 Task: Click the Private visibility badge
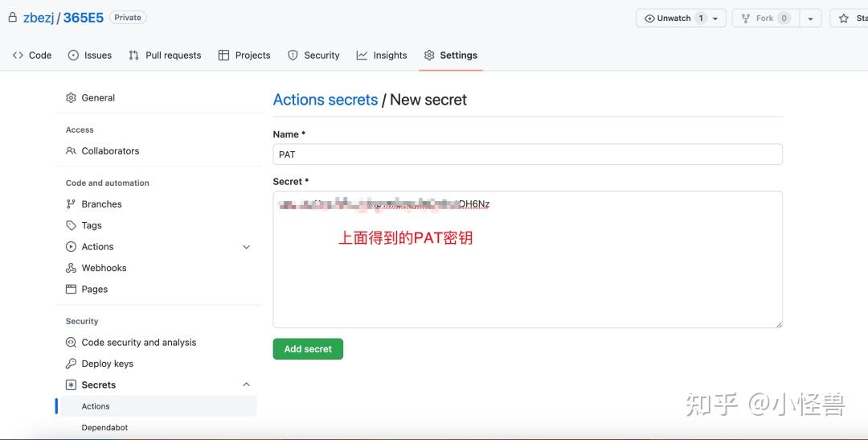pyautogui.click(x=128, y=18)
